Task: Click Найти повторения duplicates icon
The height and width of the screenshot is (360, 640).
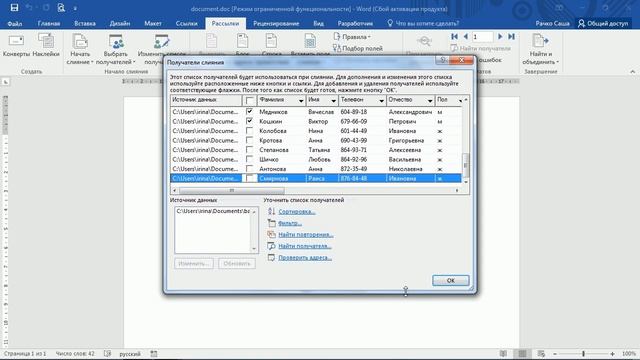Action: tap(271, 234)
